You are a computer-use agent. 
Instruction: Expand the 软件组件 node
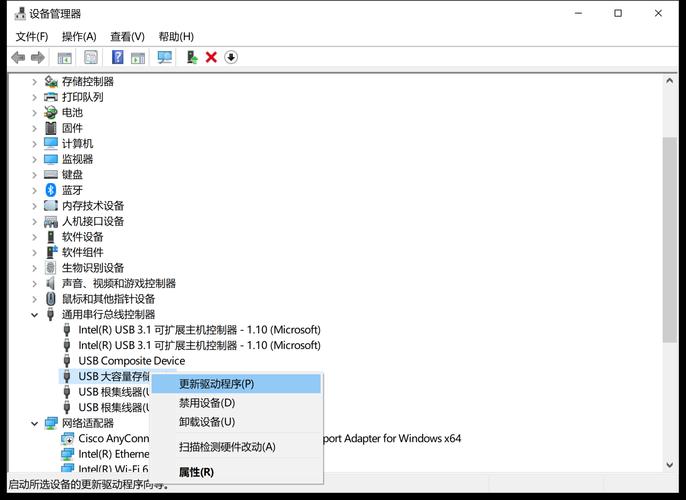[34, 252]
